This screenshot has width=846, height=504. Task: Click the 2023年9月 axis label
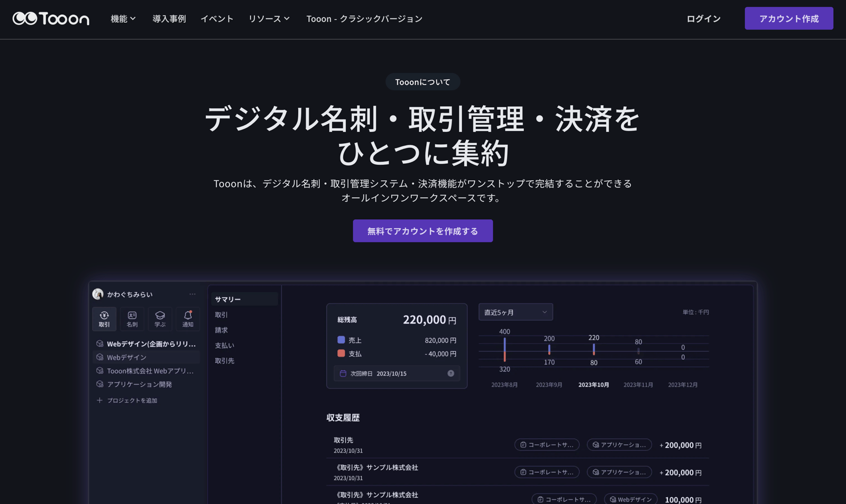549,385
